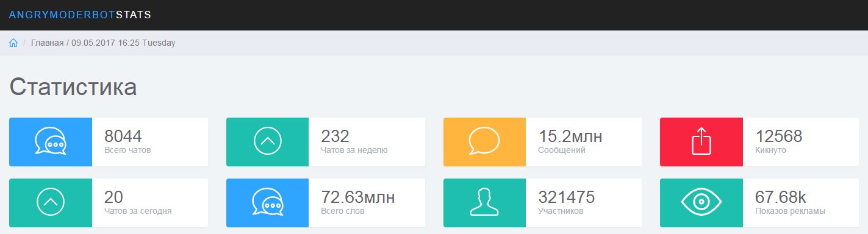Image resolution: width=868 pixels, height=234 pixels.
Task: Click the 8044 total chats value
Action: (x=123, y=136)
